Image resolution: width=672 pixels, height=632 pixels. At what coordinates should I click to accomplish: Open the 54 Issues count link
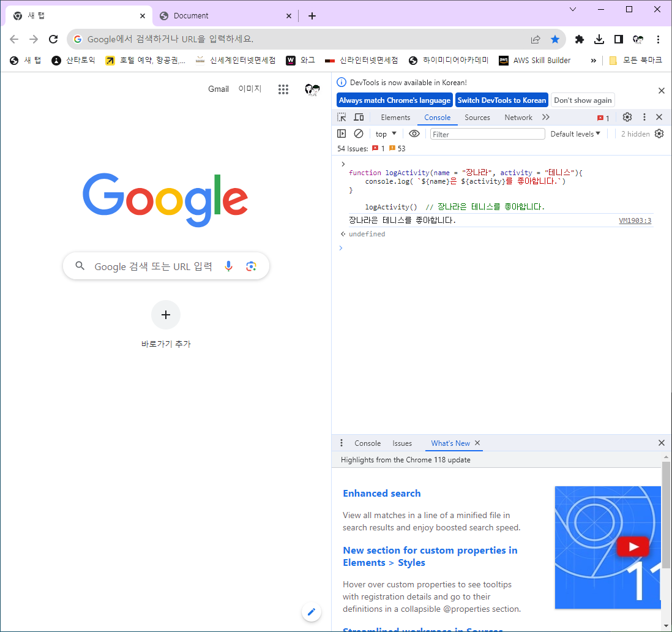point(371,148)
